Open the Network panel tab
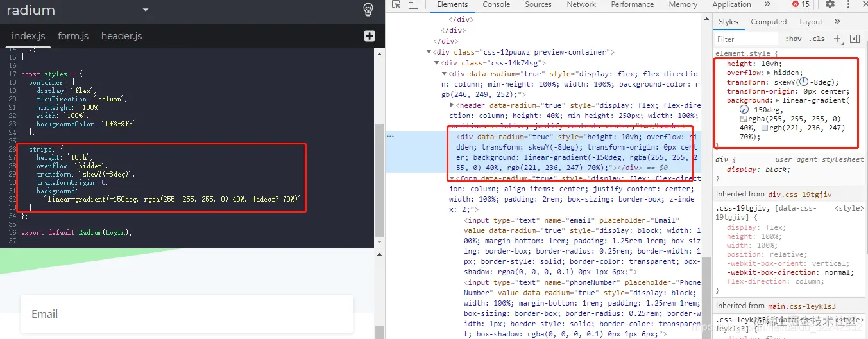This screenshot has width=868, height=339. [581, 4]
